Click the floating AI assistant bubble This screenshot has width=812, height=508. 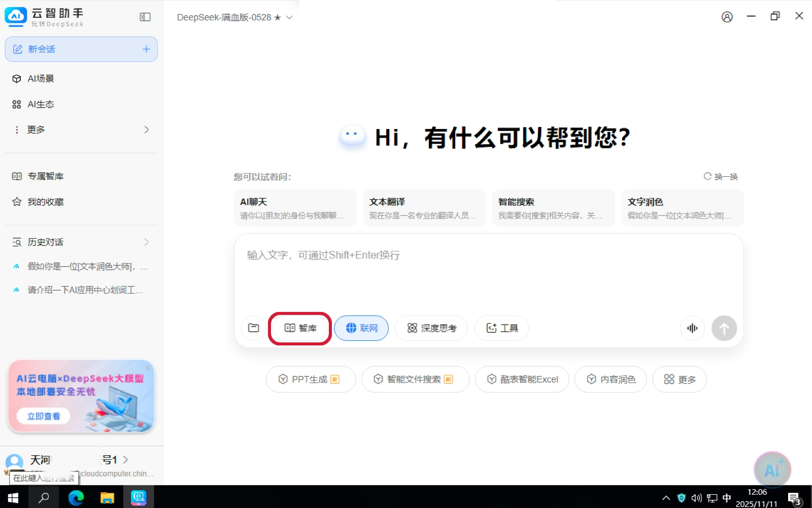click(772, 470)
